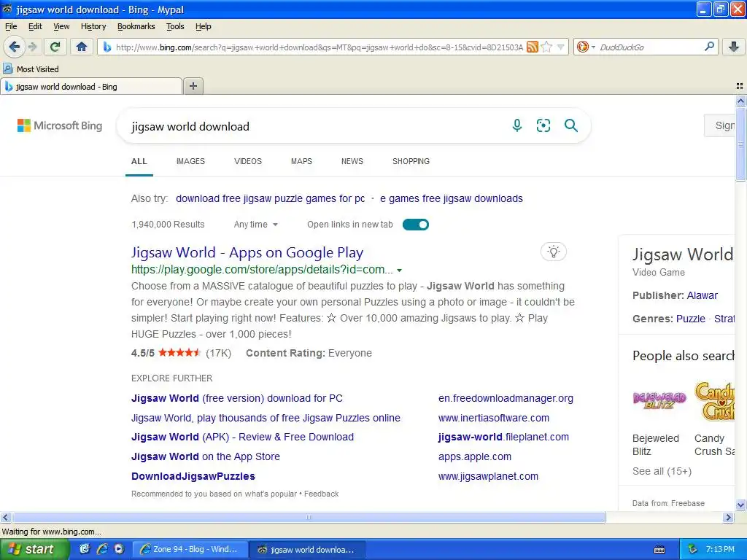The image size is (747, 560).
Task: Open the Tools menu
Action: pos(175,26)
